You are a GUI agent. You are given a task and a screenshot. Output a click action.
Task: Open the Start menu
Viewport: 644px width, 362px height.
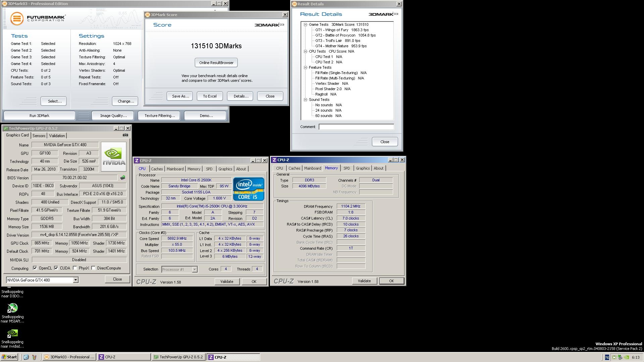(x=9, y=357)
